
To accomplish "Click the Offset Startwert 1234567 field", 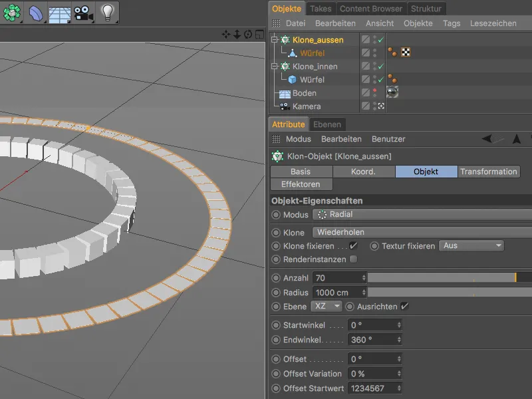I will pyautogui.click(x=374, y=388).
